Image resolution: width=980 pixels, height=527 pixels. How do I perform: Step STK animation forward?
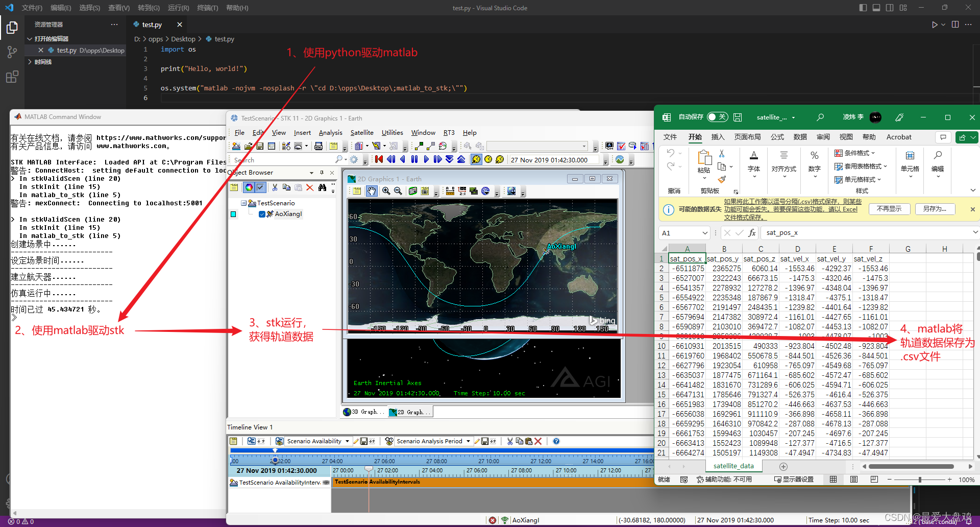coord(438,160)
